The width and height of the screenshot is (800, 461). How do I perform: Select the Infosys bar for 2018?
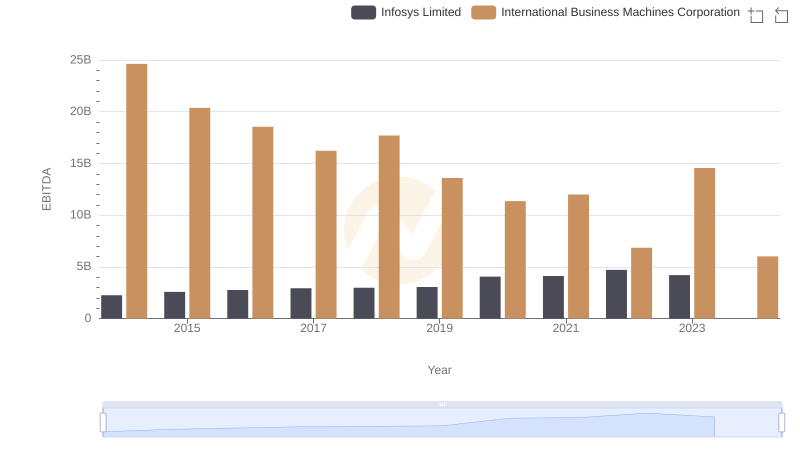click(x=364, y=303)
